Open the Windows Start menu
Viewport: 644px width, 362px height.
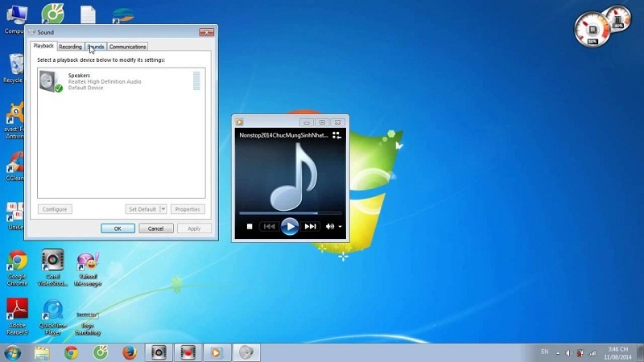pos(12,353)
